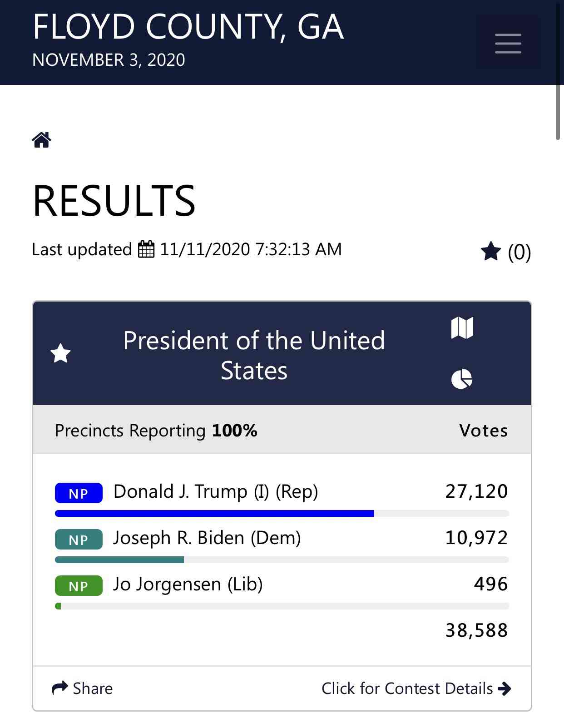
Task: Open the hamburger navigation menu
Action: (508, 43)
